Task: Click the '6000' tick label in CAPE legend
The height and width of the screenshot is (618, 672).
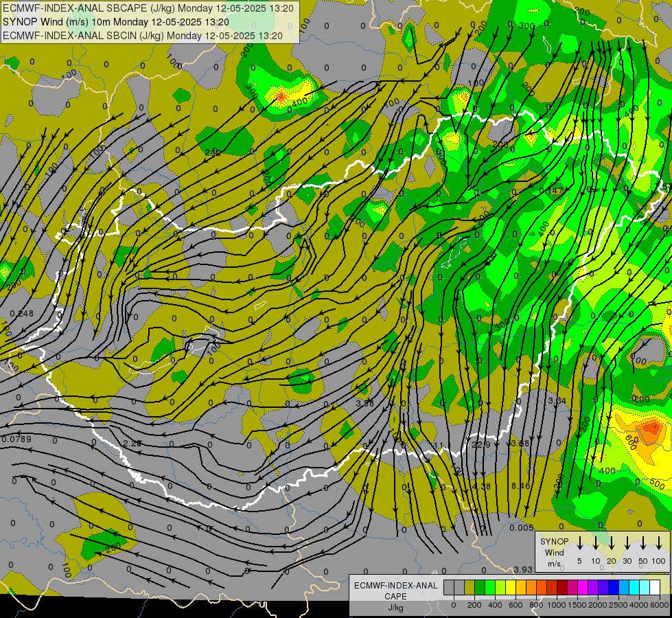Action: tap(659, 605)
